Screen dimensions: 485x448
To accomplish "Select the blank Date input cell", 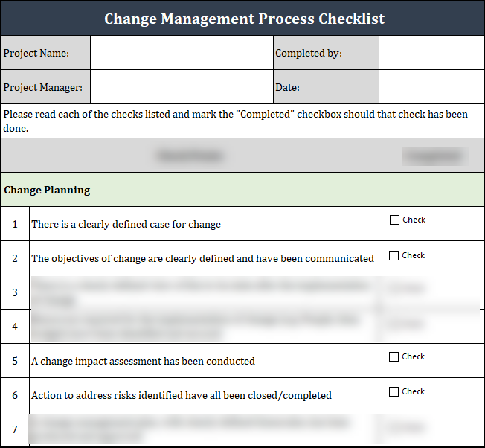I will coord(431,87).
